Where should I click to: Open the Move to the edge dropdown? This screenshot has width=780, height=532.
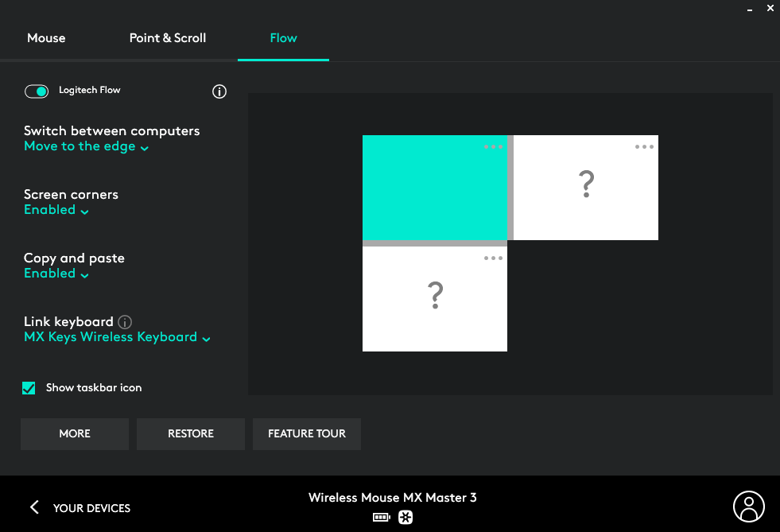coord(86,146)
